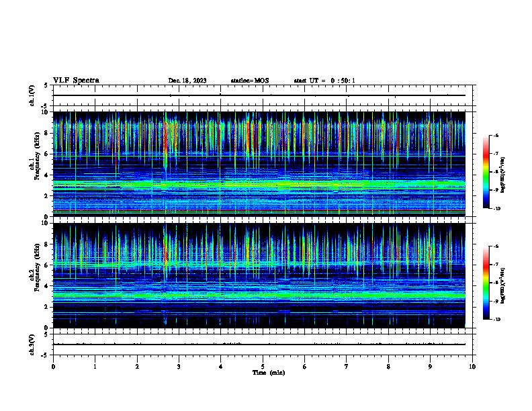Click the ch.2 spectrogram colorbar
Screen dimensions: 532x411
pos(486,283)
